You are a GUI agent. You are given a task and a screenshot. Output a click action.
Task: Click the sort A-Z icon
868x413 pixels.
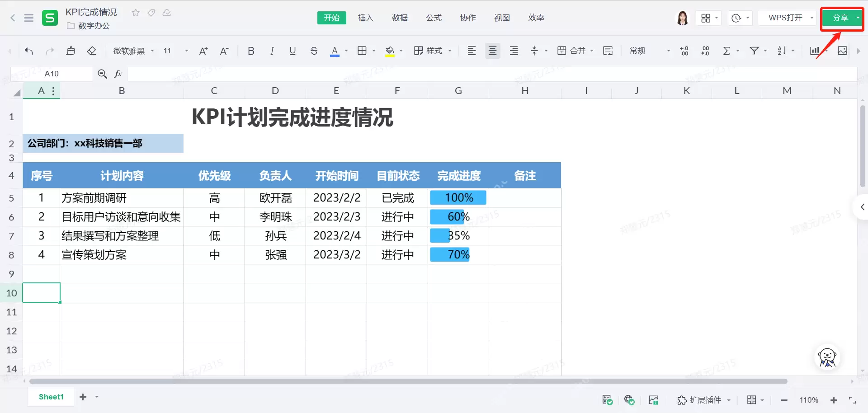(782, 51)
